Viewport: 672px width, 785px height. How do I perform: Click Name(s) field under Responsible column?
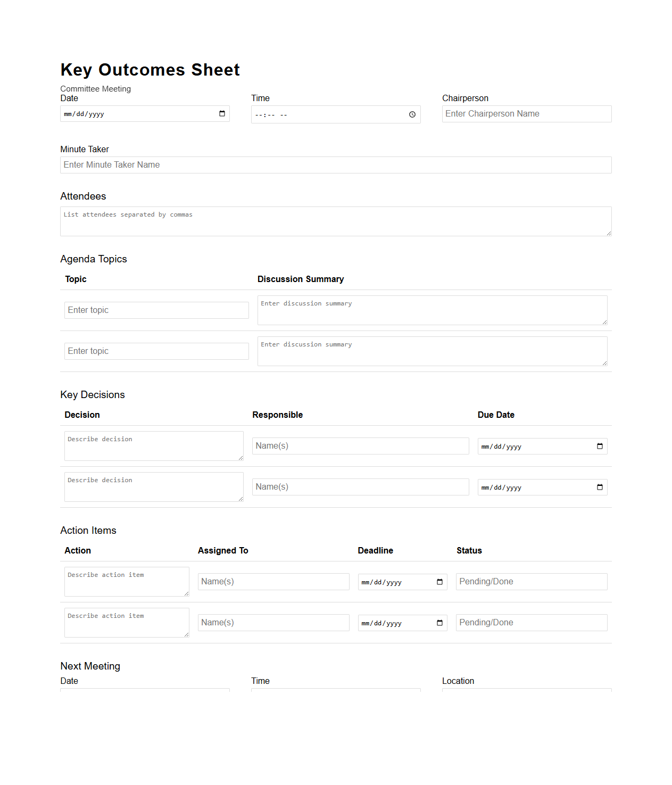(360, 445)
